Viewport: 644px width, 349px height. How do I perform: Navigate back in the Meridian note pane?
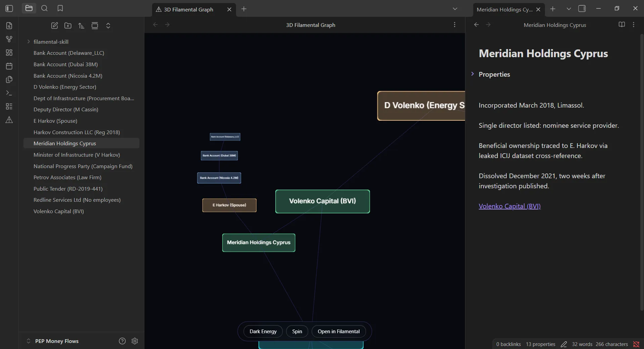[x=476, y=25]
